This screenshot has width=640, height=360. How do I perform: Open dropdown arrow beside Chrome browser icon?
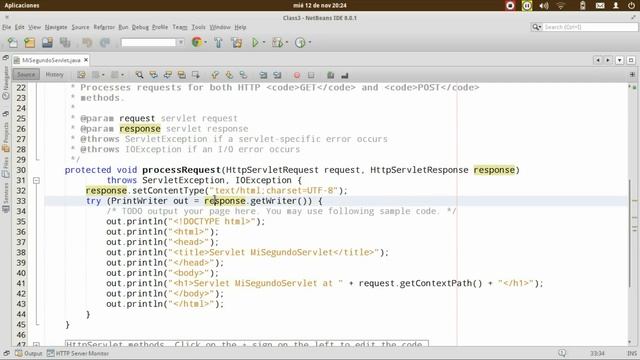205,42
